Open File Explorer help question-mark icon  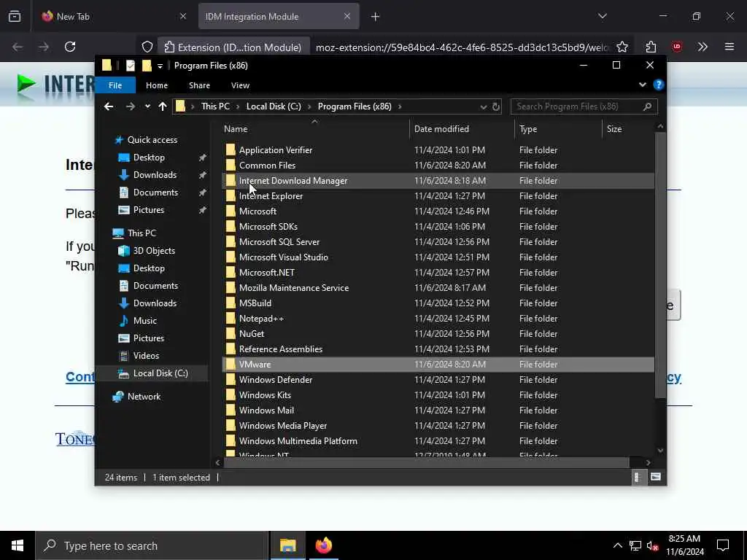click(659, 85)
